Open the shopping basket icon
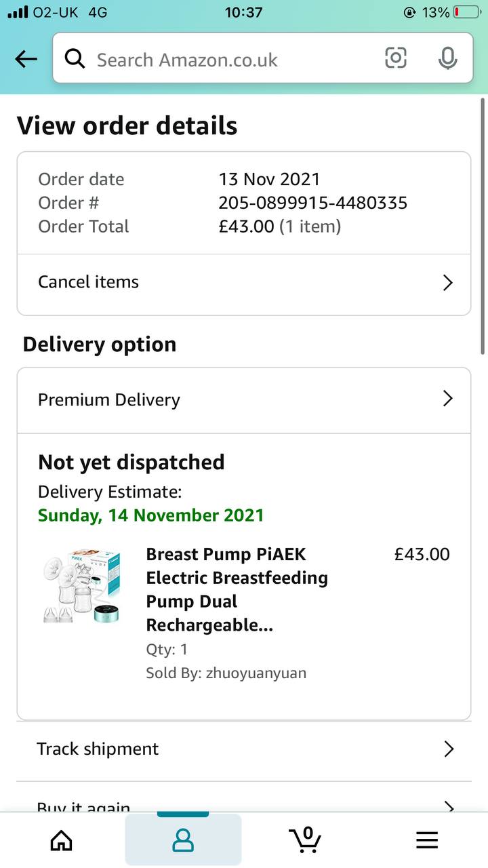Image resolution: width=488 pixels, height=868 pixels. 306,840
